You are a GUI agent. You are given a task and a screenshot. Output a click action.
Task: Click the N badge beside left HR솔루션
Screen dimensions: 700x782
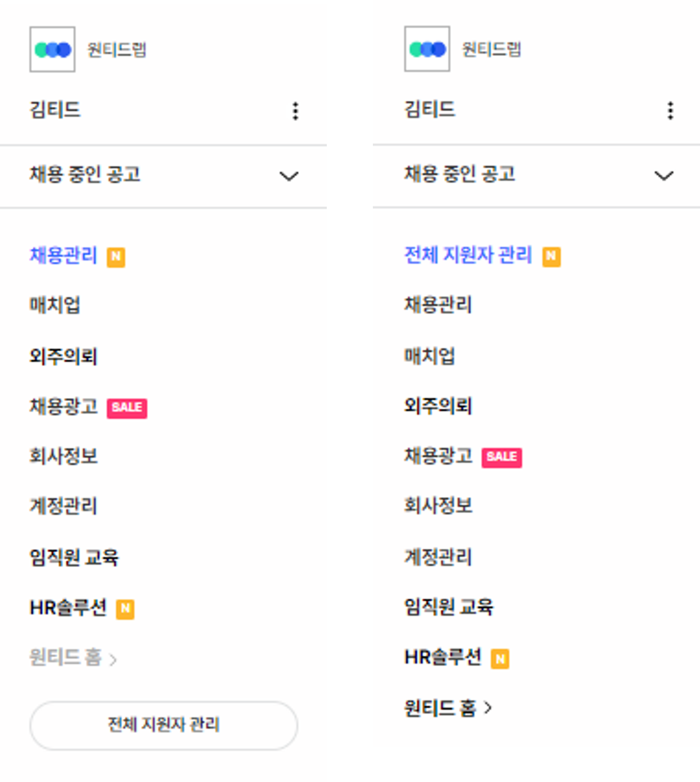pyautogui.click(x=125, y=609)
